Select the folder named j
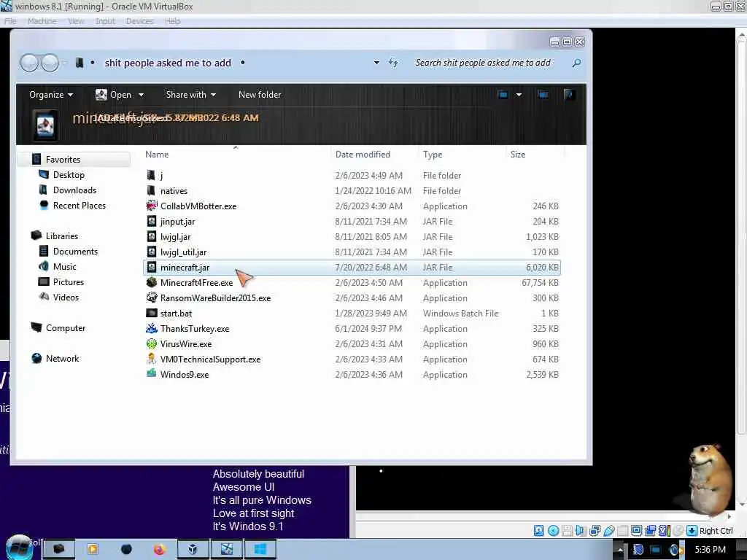The height and width of the screenshot is (560, 747). 161,175
